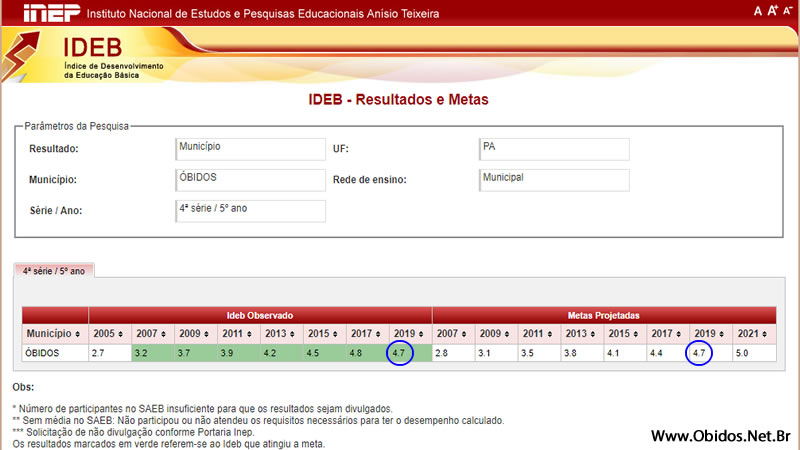800x450 pixels.
Task: Increase font size with A+ icon
Action: (772, 10)
